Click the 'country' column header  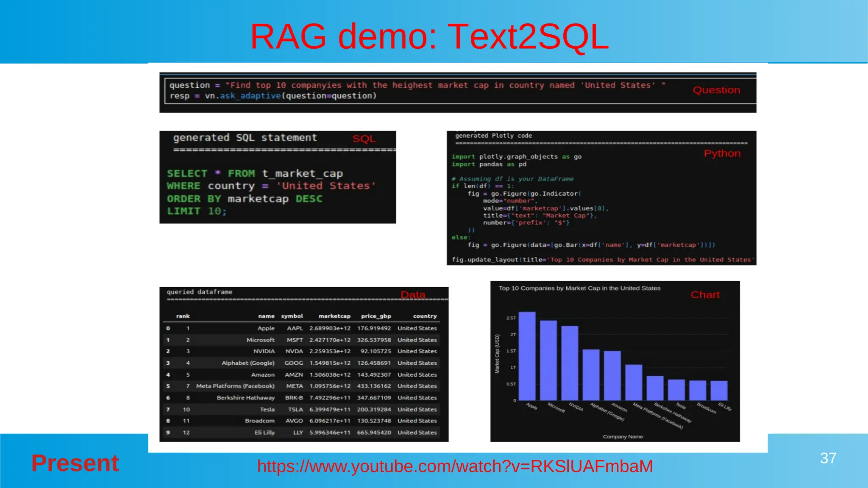point(425,316)
